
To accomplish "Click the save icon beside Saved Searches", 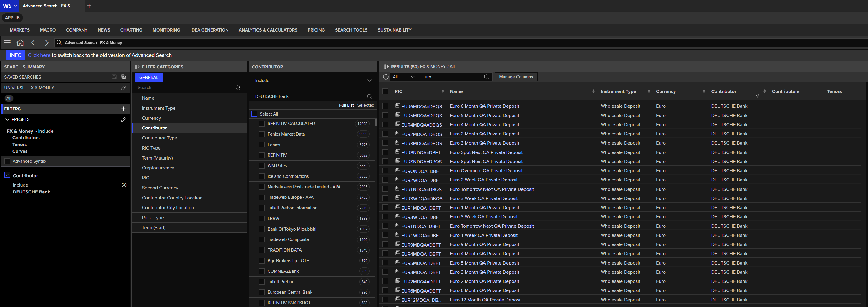I will [x=114, y=77].
